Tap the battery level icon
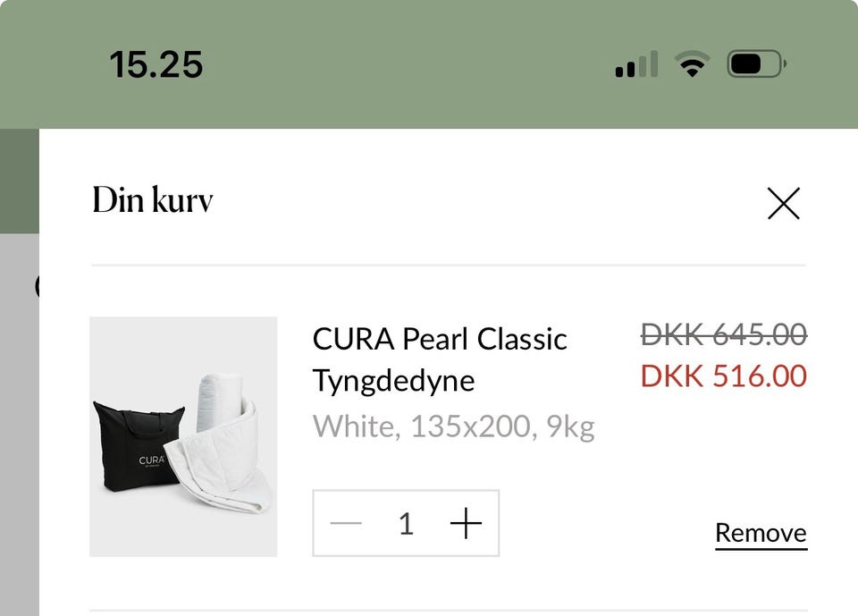Image resolution: width=858 pixels, height=616 pixels. 756,64
